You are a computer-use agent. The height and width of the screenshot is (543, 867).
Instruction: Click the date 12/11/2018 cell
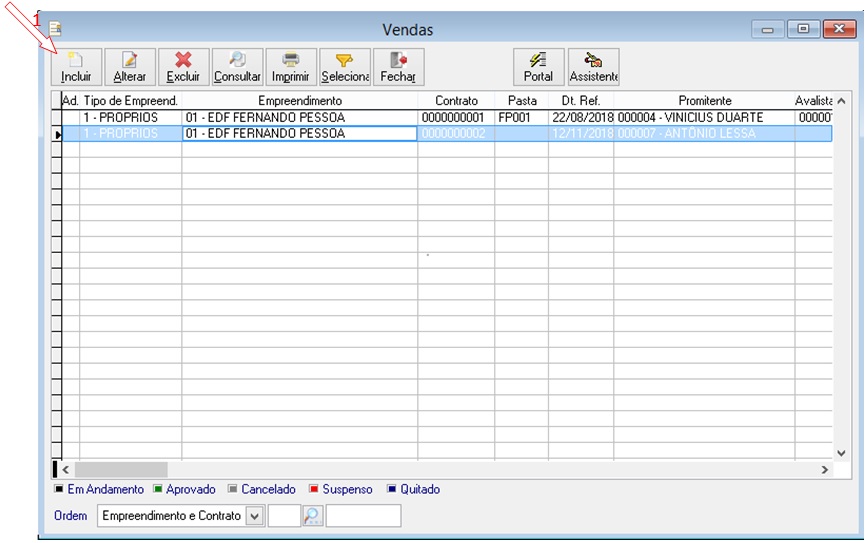point(581,133)
